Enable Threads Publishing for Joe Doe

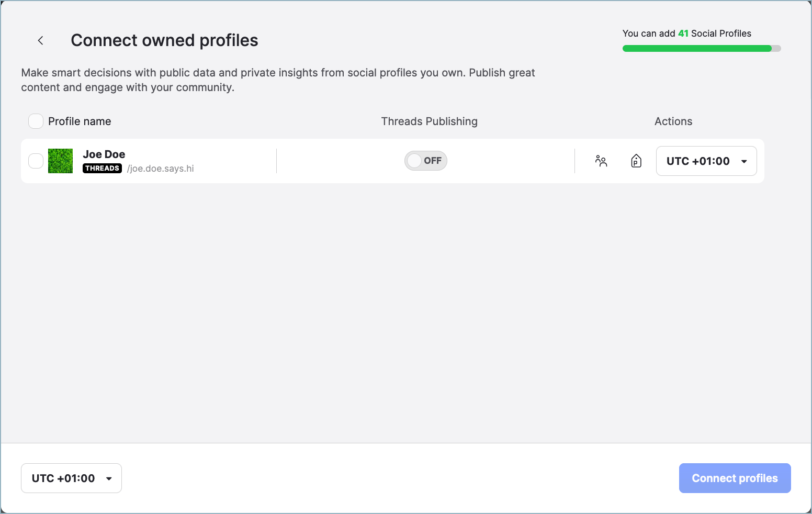click(x=425, y=161)
